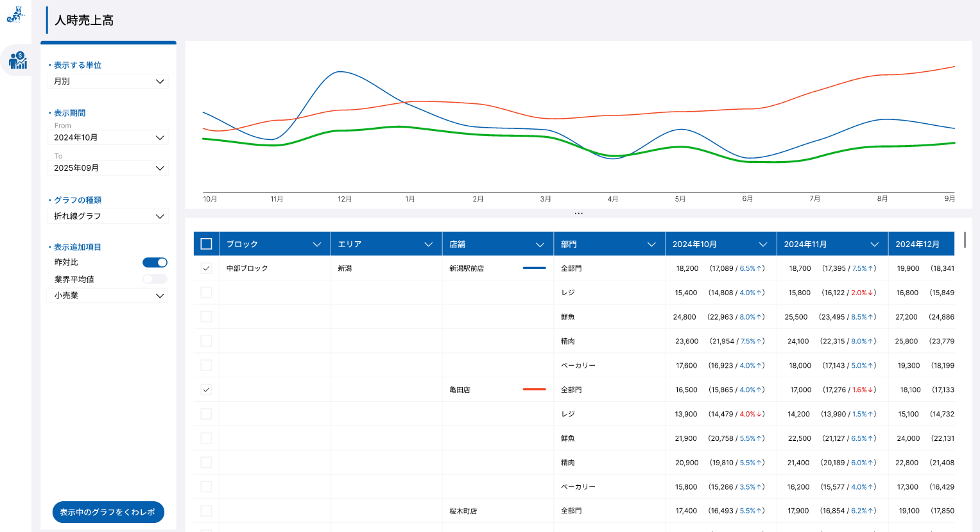
Task: Click the 表示中のグラフをくわレポ button
Action: pos(108,512)
